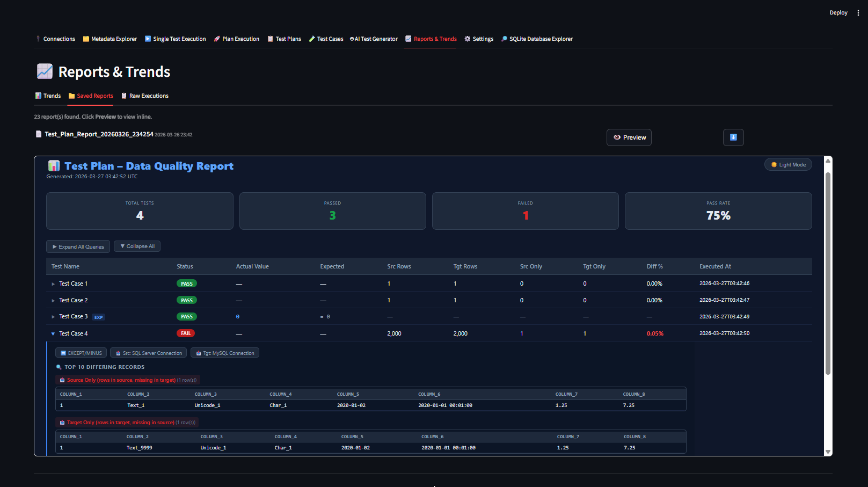Click the report vertical scrollbar thumb
The image size is (868, 487).
pyautogui.click(x=828, y=273)
